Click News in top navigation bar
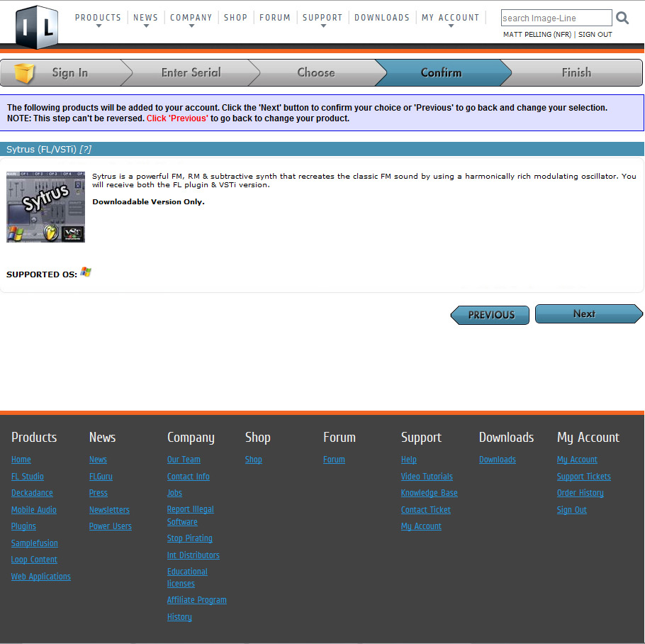 (x=145, y=18)
